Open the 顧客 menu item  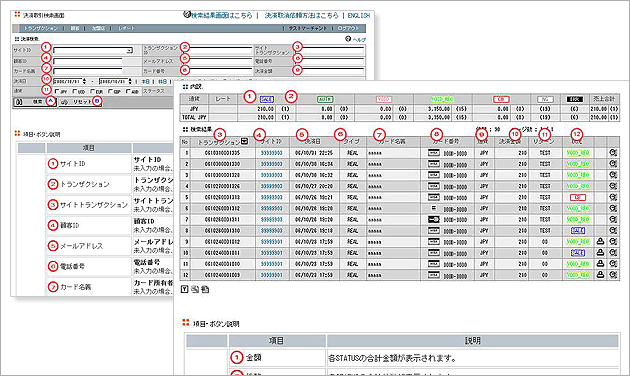(75, 29)
